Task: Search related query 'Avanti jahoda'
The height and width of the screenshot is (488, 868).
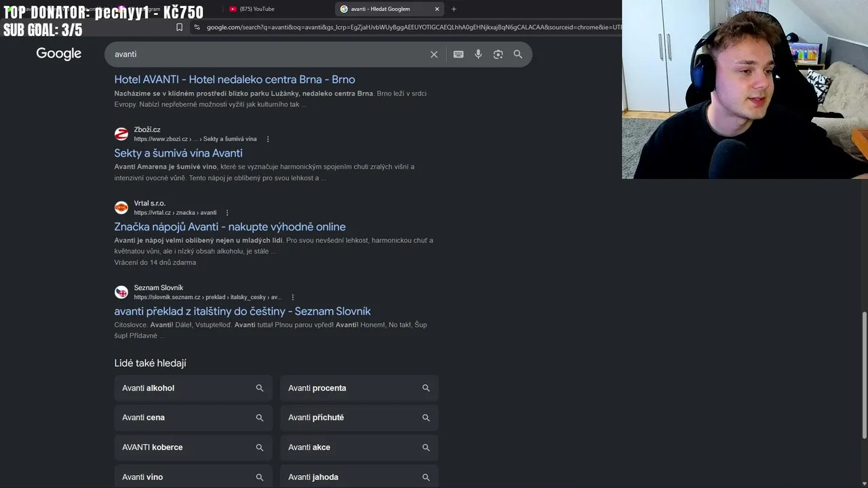Action: coord(359,477)
